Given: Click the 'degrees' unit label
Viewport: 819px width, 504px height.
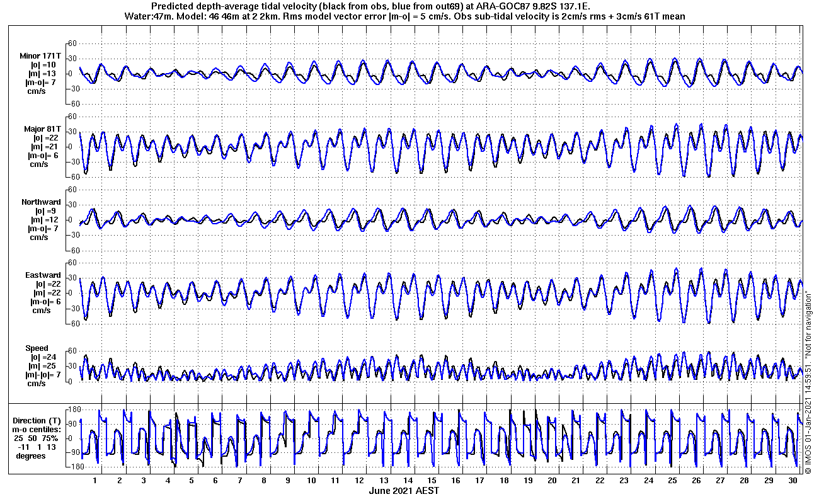Looking at the screenshot, I should pyautogui.click(x=31, y=455).
